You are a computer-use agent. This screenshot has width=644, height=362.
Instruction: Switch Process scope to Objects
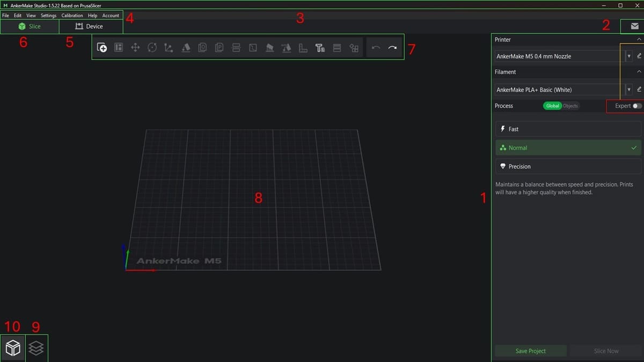pyautogui.click(x=570, y=106)
